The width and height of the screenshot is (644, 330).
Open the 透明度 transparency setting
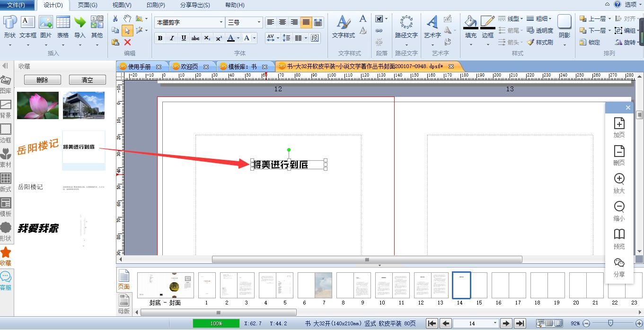tap(540, 30)
